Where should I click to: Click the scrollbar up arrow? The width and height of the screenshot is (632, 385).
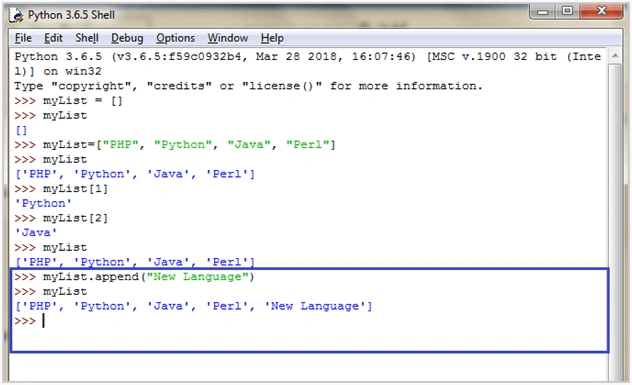[615, 56]
